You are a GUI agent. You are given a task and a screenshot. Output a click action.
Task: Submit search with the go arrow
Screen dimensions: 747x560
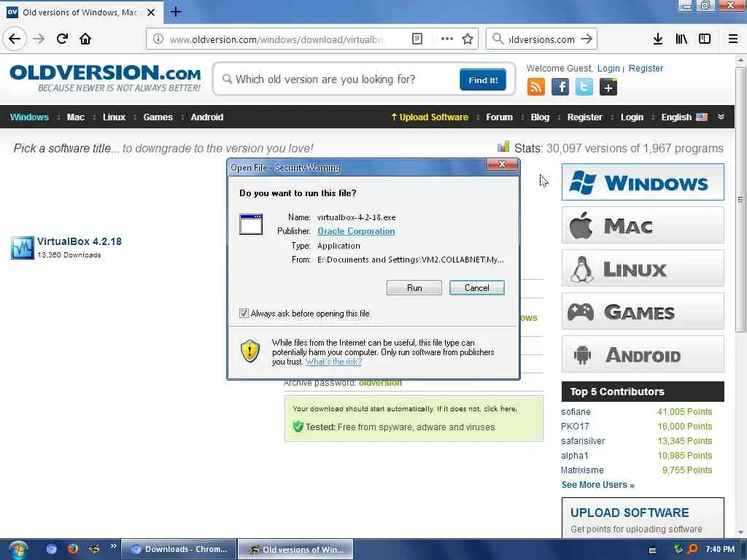(587, 39)
